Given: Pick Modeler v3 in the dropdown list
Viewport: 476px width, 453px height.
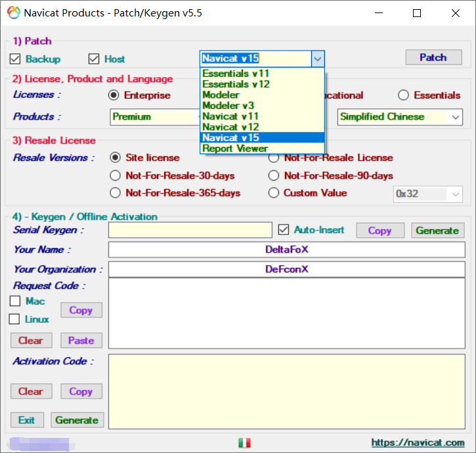Looking at the screenshot, I should click(262, 106).
